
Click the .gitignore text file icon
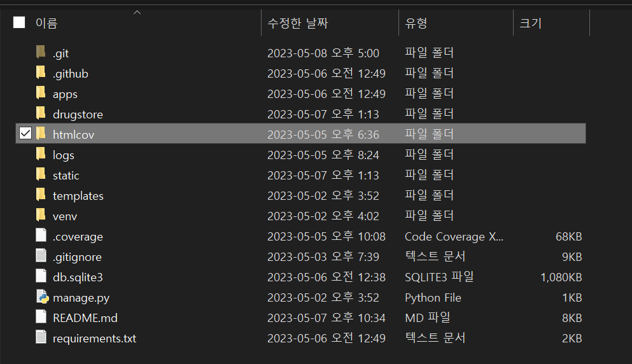point(41,256)
